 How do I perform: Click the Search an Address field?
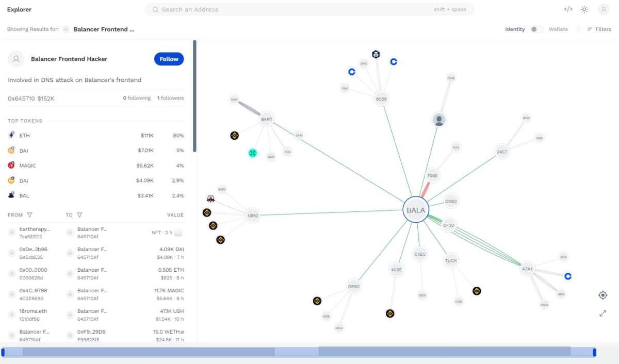(x=309, y=9)
